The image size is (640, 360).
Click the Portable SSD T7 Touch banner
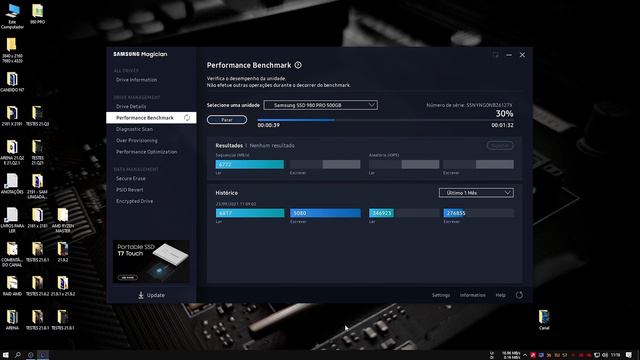[x=151, y=261]
